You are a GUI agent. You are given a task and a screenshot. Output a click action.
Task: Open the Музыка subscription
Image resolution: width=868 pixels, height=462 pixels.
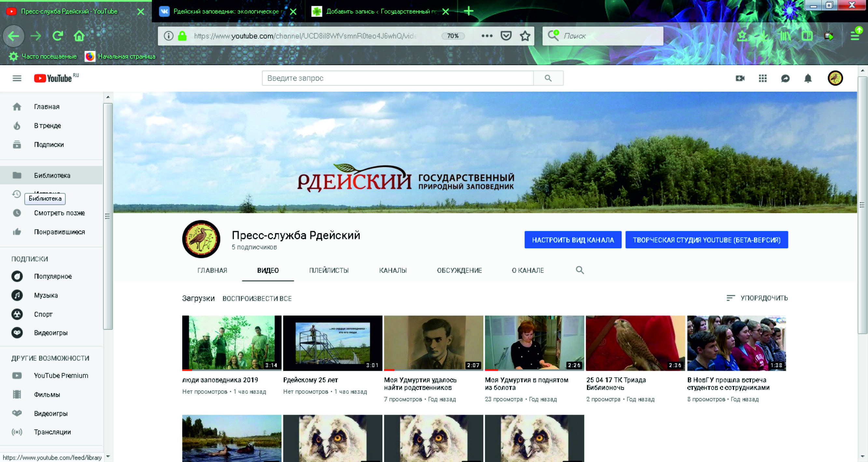pos(51,295)
